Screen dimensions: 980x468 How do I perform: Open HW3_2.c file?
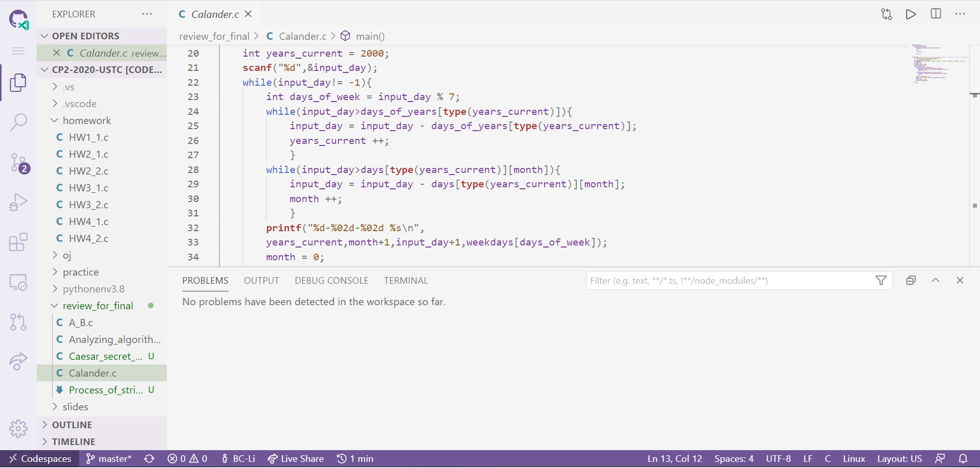pos(102,205)
